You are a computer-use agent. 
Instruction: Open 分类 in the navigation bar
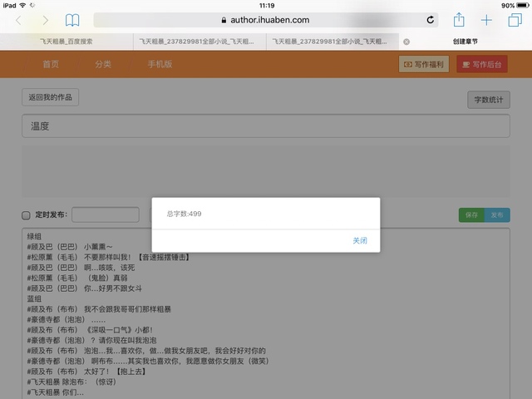[x=103, y=64]
